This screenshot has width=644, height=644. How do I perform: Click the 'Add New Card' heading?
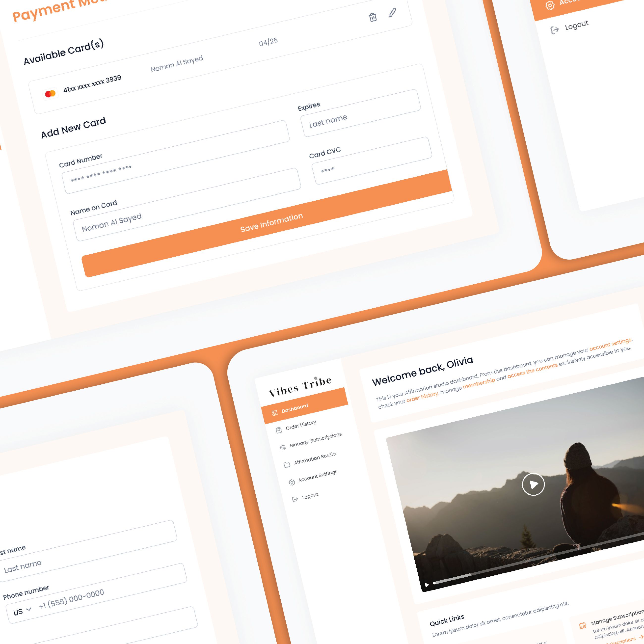pos(73,127)
